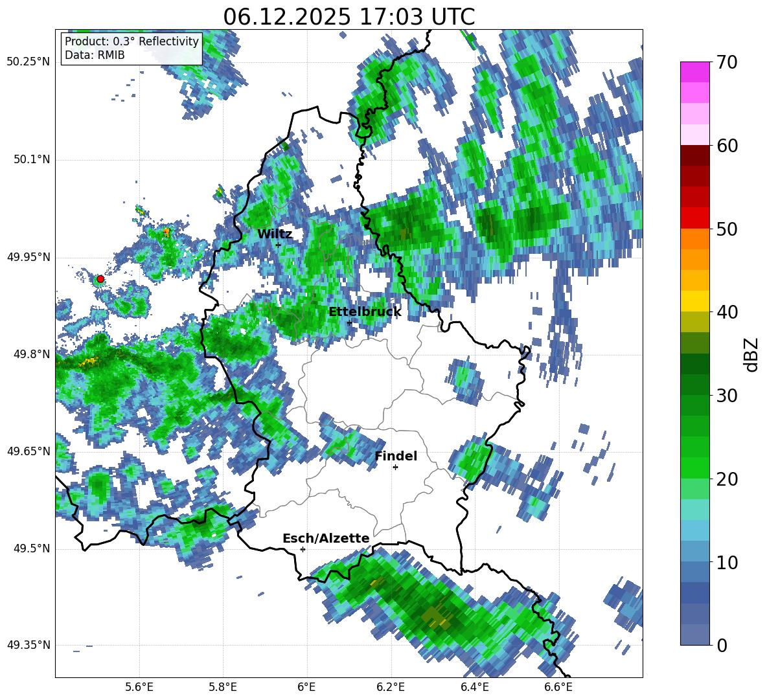The width and height of the screenshot is (767, 700).
Task: Click the 49.5°N latitude label
Action: (x=32, y=548)
